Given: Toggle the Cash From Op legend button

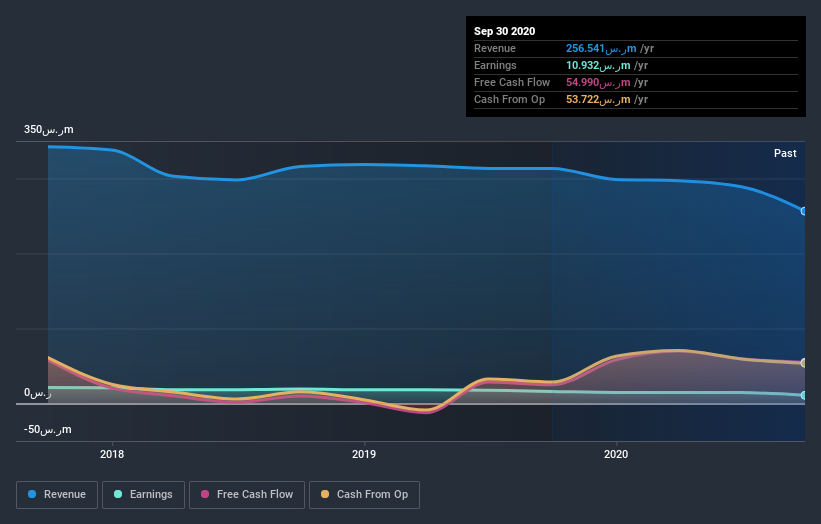Looking at the screenshot, I should click(x=364, y=495).
